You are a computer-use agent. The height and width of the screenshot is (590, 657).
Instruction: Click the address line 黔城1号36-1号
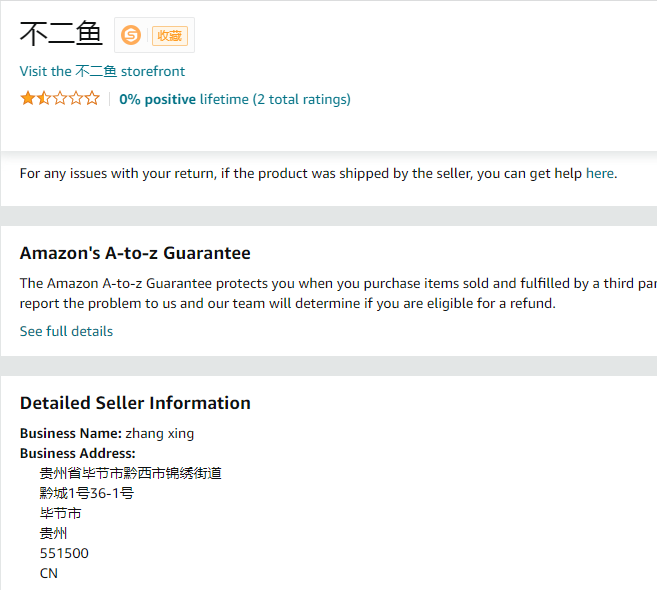coord(87,493)
